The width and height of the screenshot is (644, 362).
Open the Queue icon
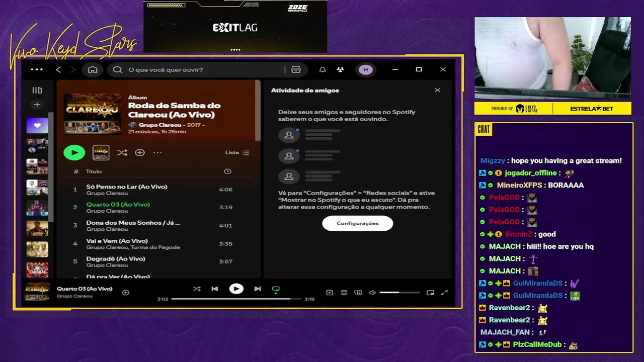(x=344, y=293)
